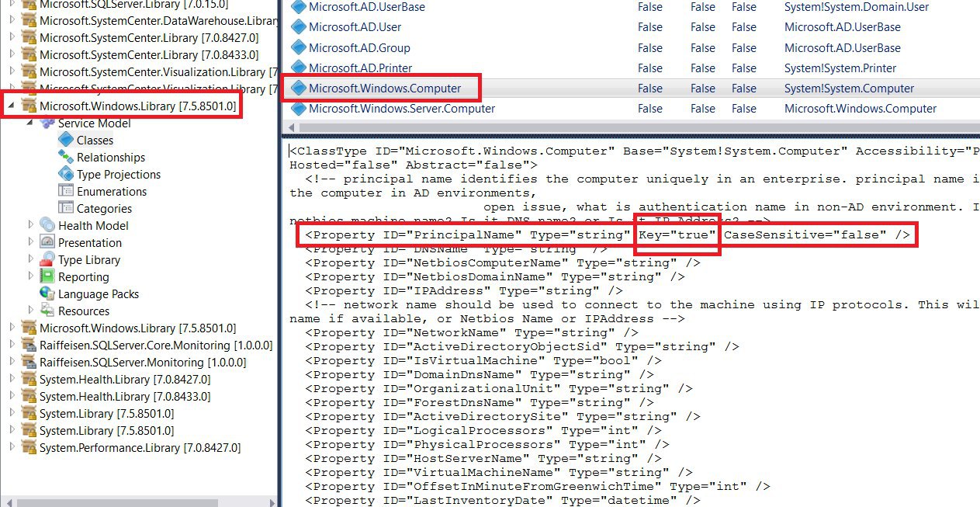The height and width of the screenshot is (507, 980).
Task: Click the Presentation gauge icon
Action: tap(47, 242)
